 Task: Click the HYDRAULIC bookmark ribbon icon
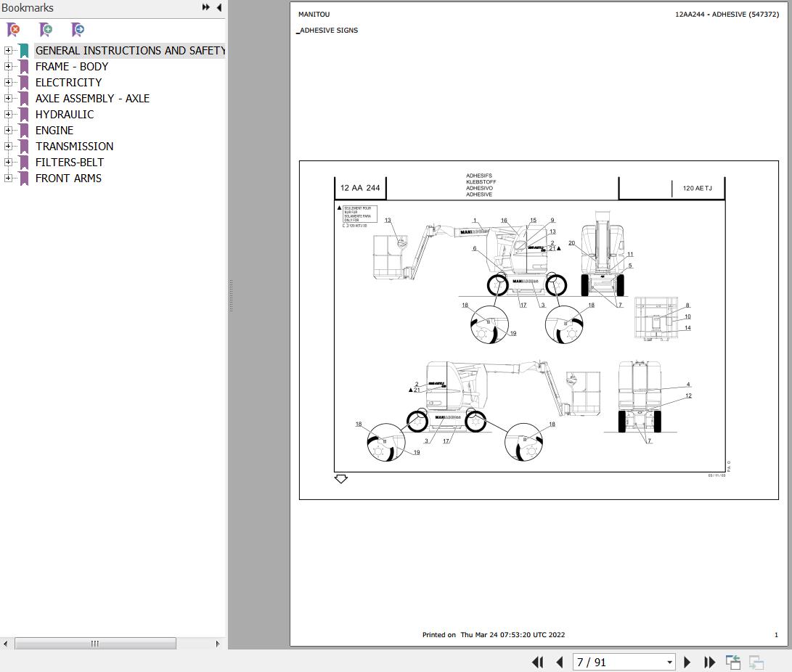pyautogui.click(x=24, y=115)
